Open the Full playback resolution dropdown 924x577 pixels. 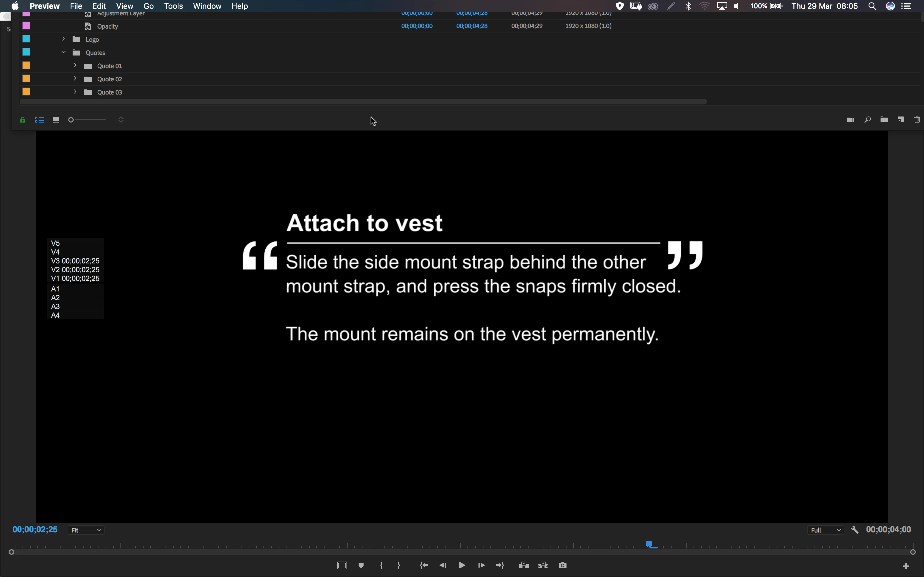(826, 530)
